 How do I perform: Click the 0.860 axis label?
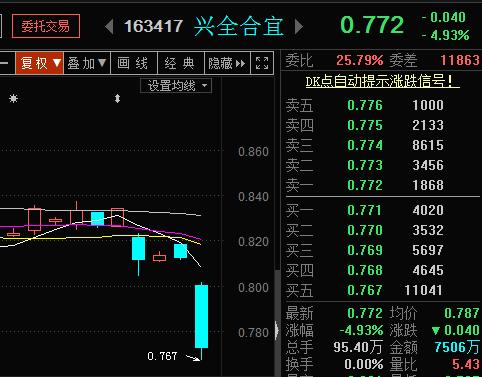[x=253, y=152]
